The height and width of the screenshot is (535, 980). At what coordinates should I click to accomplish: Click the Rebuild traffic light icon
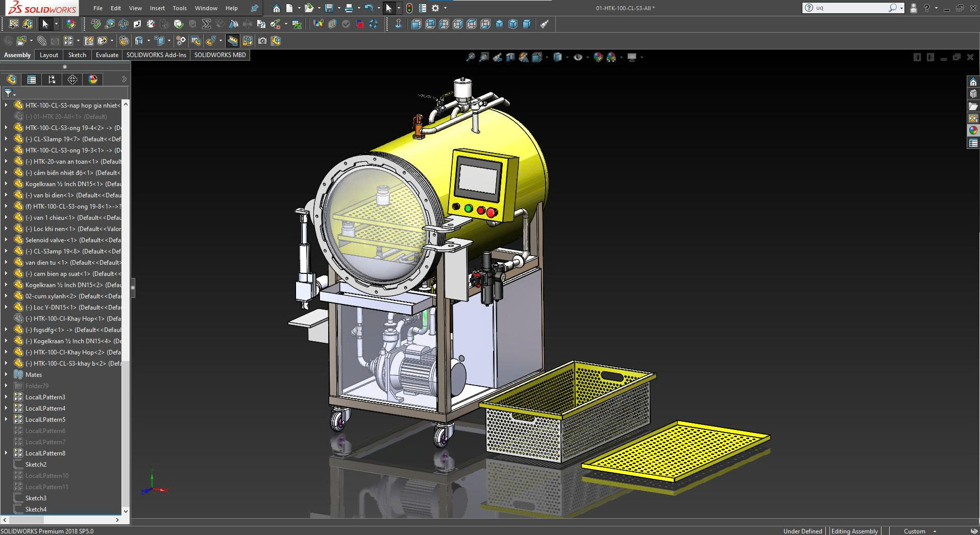coord(409,8)
